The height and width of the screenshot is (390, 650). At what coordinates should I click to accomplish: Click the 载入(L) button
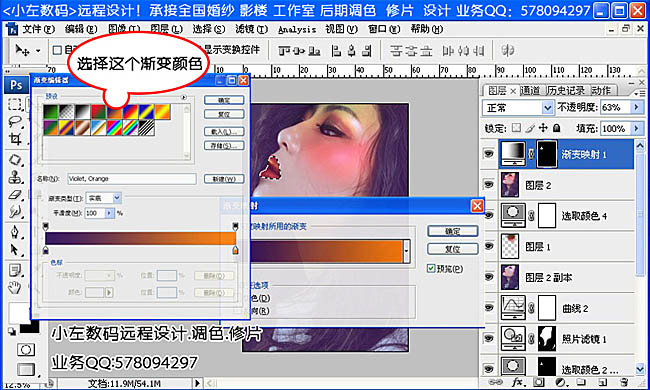[224, 132]
